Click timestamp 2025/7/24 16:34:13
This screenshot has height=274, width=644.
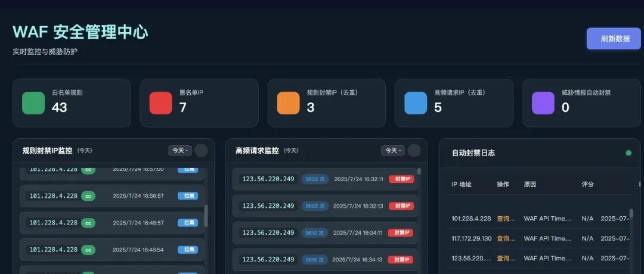pos(357,260)
